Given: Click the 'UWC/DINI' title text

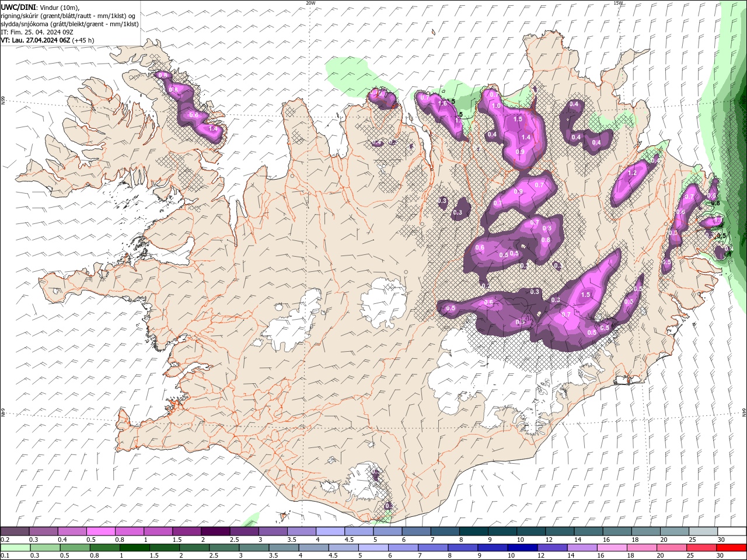Looking at the screenshot, I should [x=17, y=7].
